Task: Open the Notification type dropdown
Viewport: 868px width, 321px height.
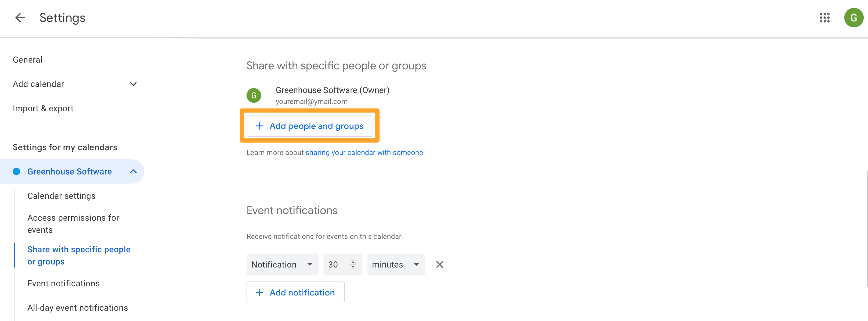Action: pyautogui.click(x=282, y=264)
